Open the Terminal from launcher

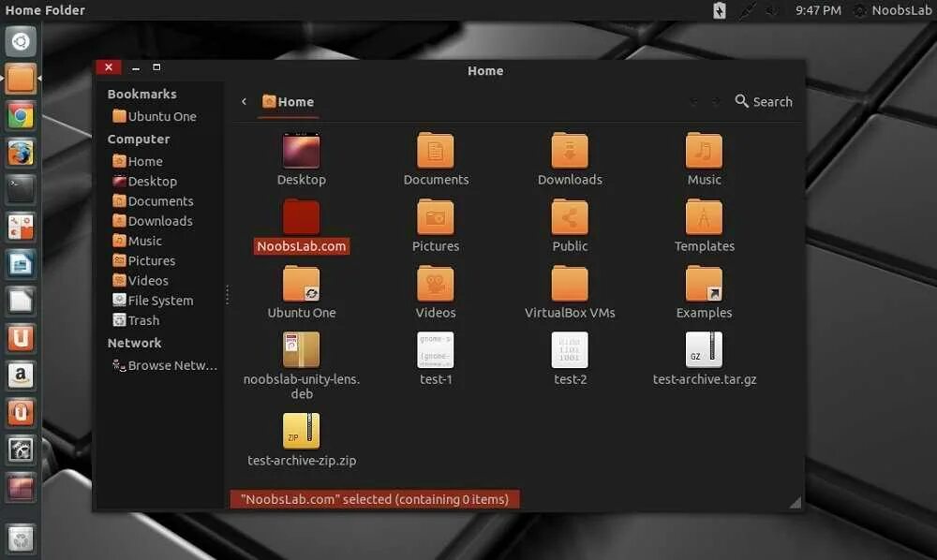21,190
